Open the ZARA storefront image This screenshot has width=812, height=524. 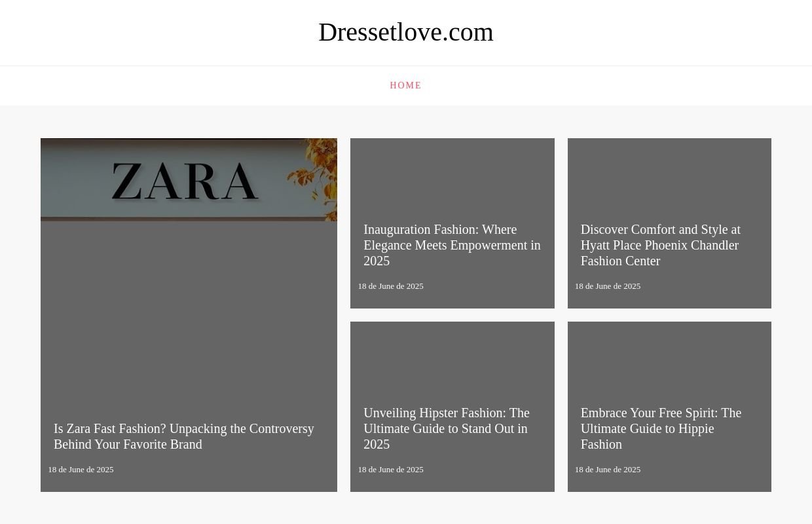189,179
